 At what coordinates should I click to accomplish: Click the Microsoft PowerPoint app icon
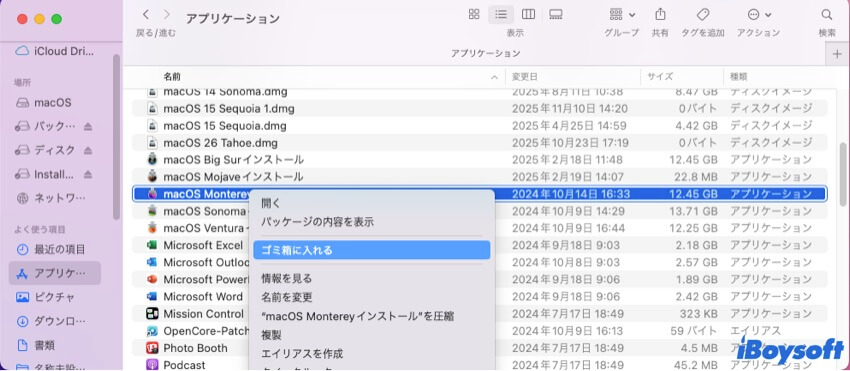[152, 279]
